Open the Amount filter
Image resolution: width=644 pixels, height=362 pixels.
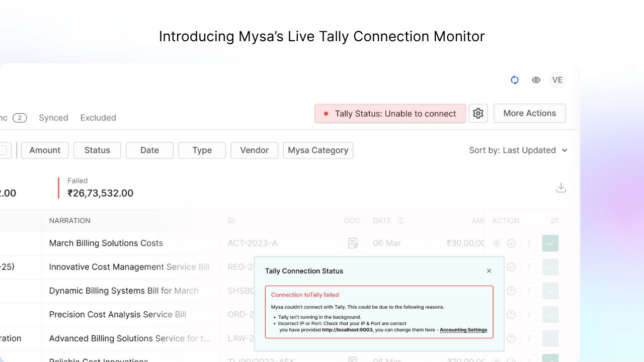pyautogui.click(x=45, y=150)
